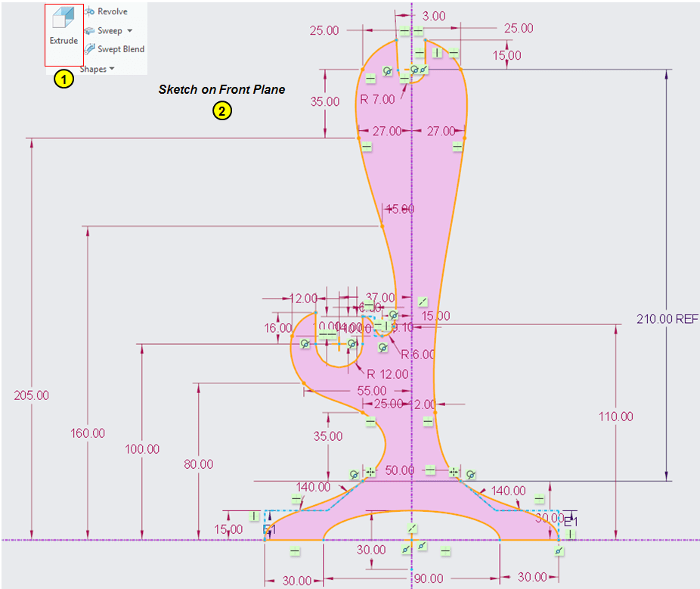Click the 55.00 horizontal dimension

pos(371,390)
